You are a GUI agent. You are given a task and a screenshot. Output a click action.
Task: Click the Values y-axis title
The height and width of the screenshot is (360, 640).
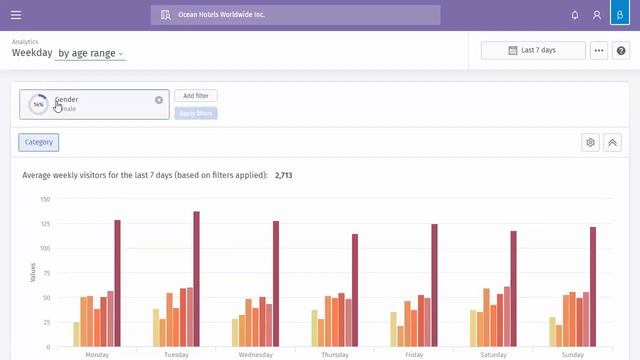33,272
